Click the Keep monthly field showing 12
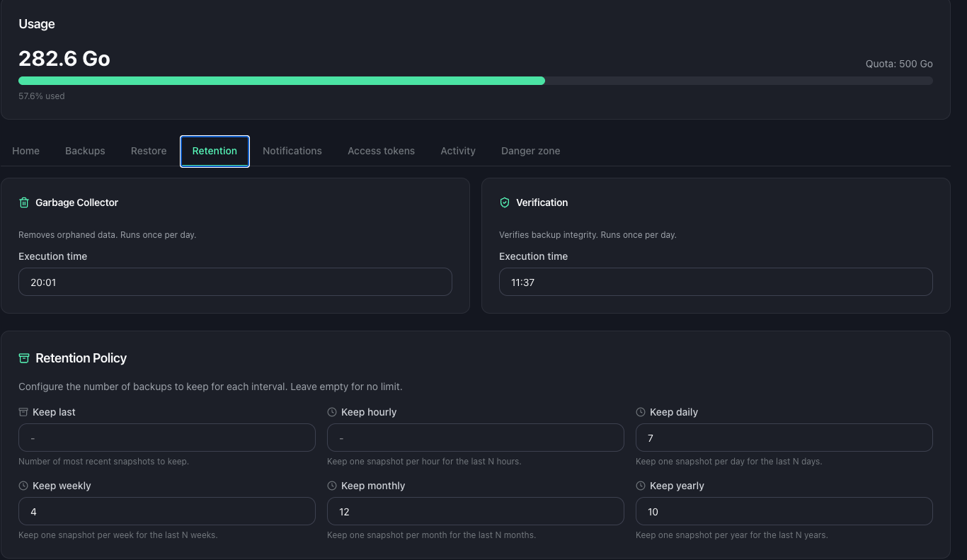This screenshot has width=967, height=560. tap(476, 511)
